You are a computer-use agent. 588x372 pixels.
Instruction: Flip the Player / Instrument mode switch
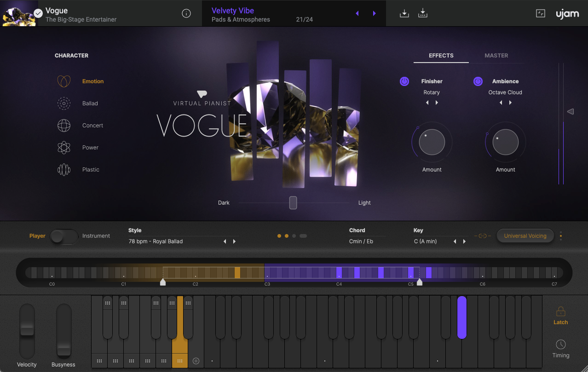(64, 236)
